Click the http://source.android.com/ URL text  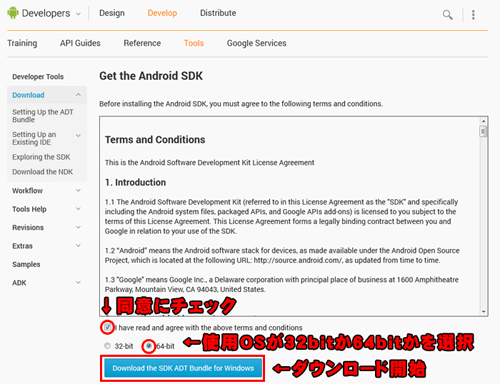pyautogui.click(x=298, y=260)
